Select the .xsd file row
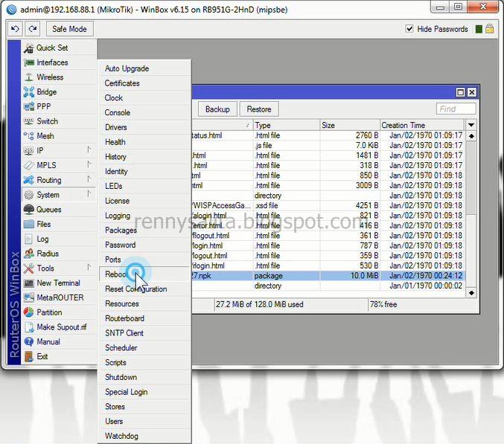504x444 pixels. [328, 205]
